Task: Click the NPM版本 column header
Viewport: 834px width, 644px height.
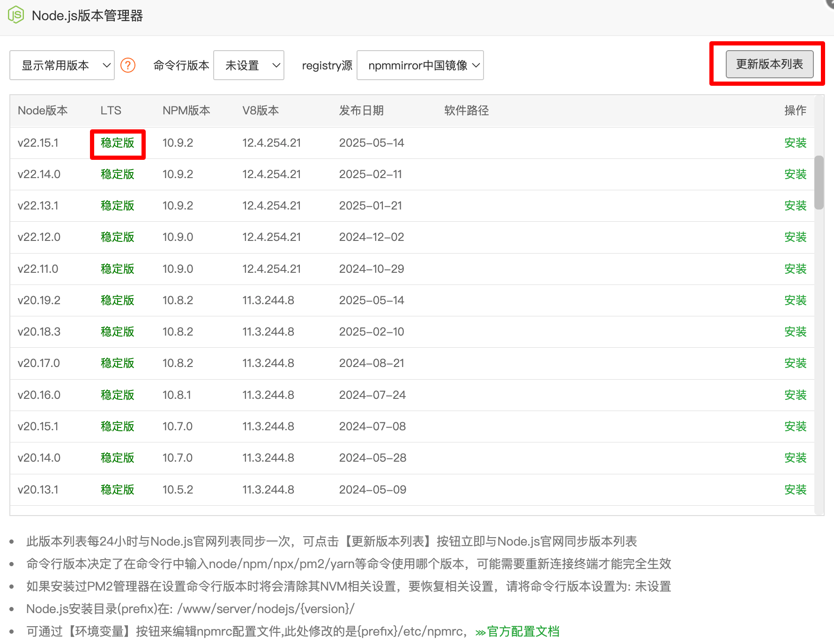Action: click(x=186, y=111)
